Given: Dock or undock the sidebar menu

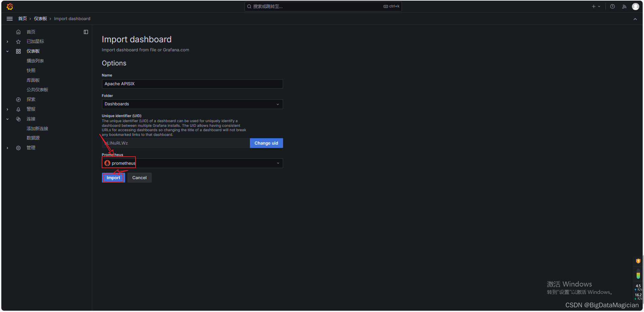Looking at the screenshot, I should [x=86, y=32].
